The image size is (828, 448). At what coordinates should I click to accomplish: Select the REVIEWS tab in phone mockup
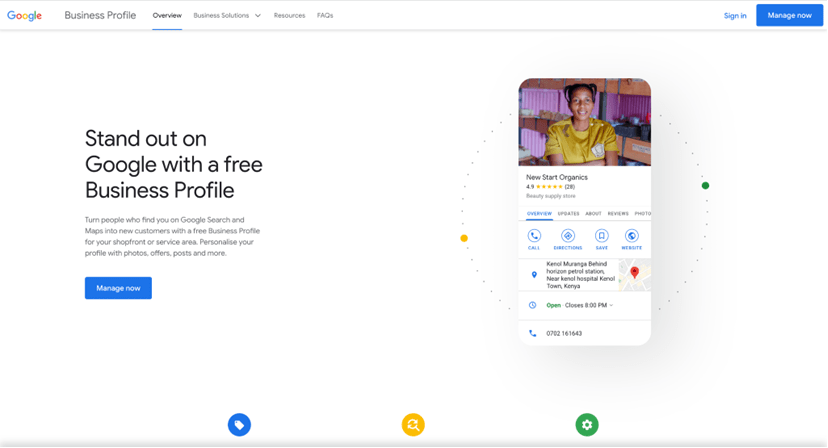click(x=618, y=213)
